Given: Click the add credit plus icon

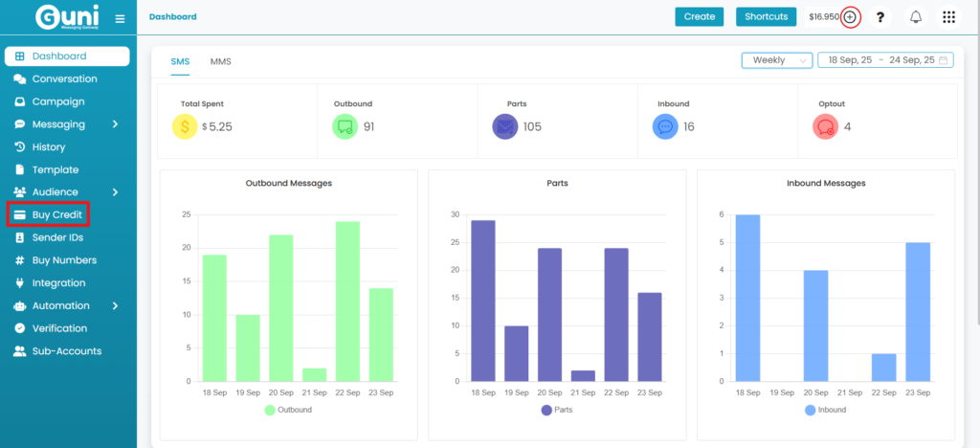Looking at the screenshot, I should pyautogui.click(x=850, y=17).
